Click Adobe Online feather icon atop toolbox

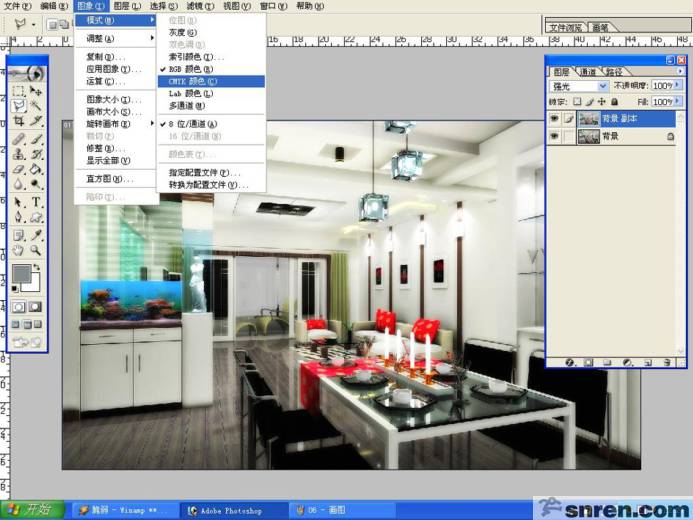point(27,73)
